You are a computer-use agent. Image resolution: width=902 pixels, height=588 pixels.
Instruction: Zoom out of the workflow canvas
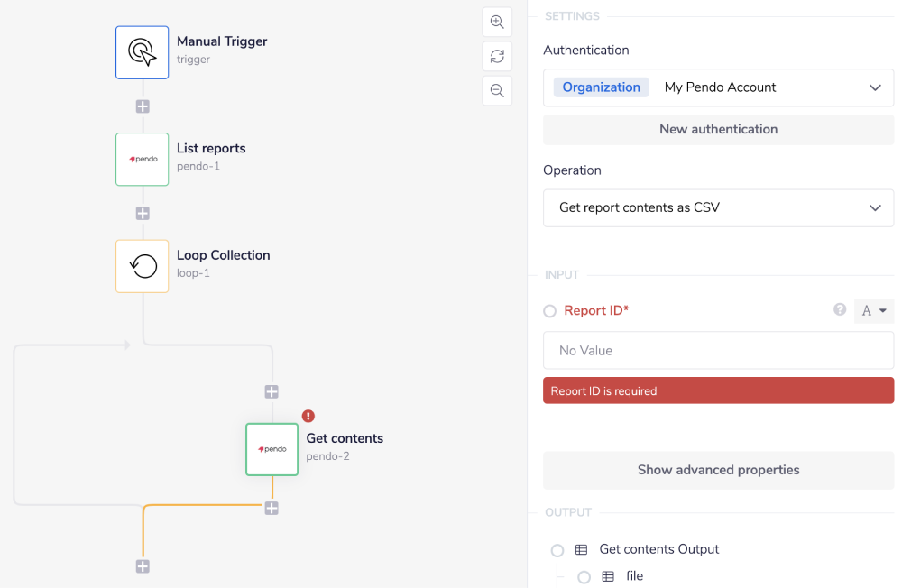pyautogui.click(x=497, y=90)
